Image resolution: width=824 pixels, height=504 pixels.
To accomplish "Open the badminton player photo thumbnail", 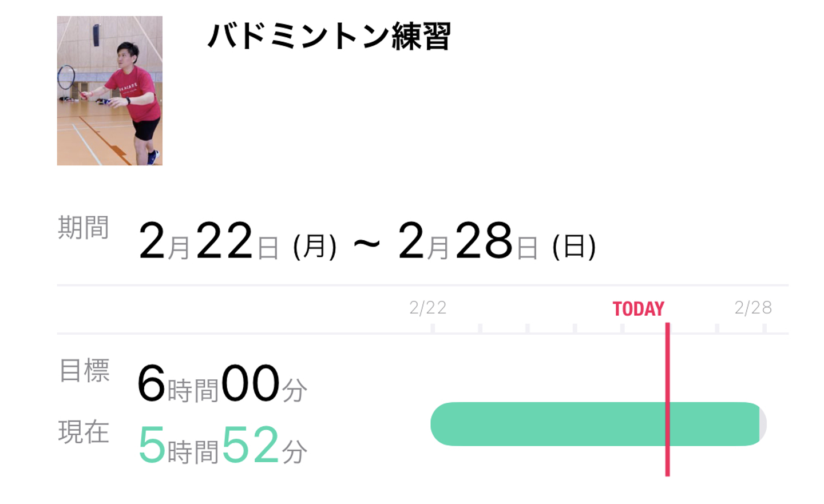I will click(x=109, y=90).
